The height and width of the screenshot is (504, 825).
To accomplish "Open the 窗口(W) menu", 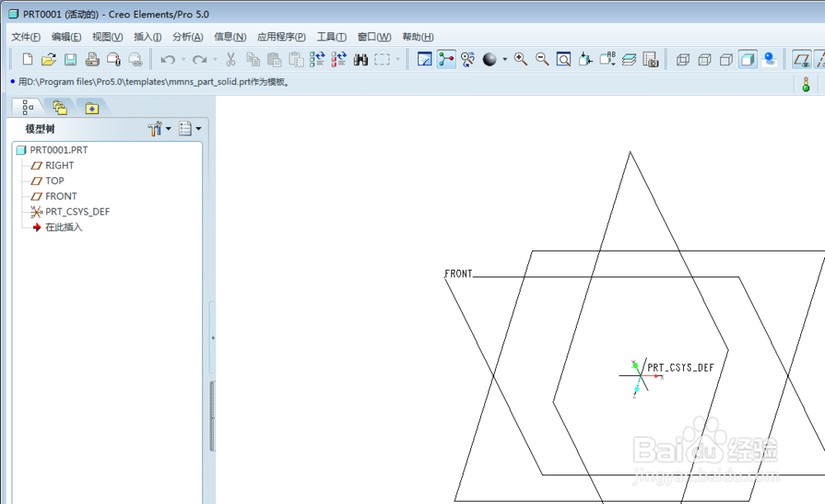I will [374, 37].
